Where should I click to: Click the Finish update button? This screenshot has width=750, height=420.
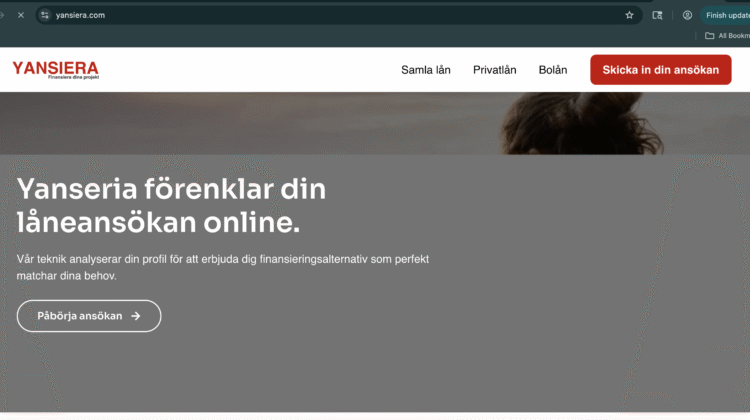(x=727, y=15)
